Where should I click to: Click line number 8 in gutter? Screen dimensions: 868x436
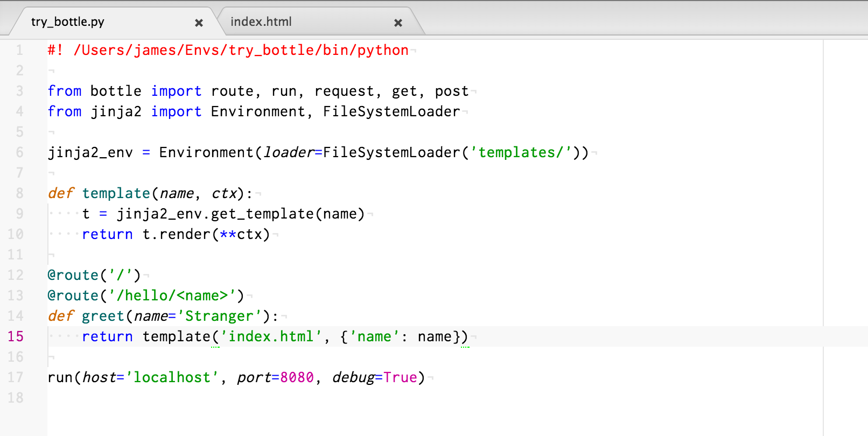[19, 193]
